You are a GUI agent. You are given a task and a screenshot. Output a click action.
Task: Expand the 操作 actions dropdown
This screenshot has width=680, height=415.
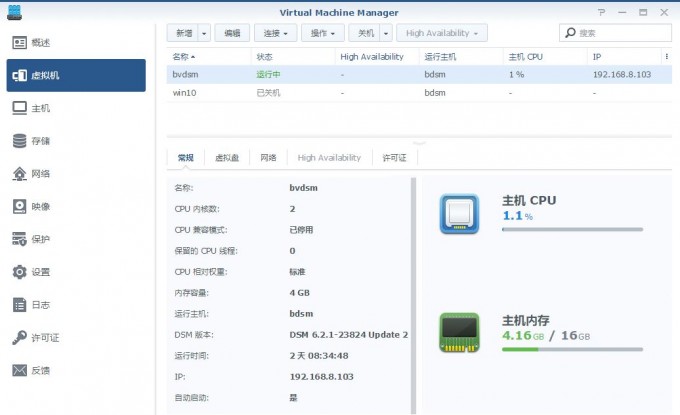click(324, 33)
